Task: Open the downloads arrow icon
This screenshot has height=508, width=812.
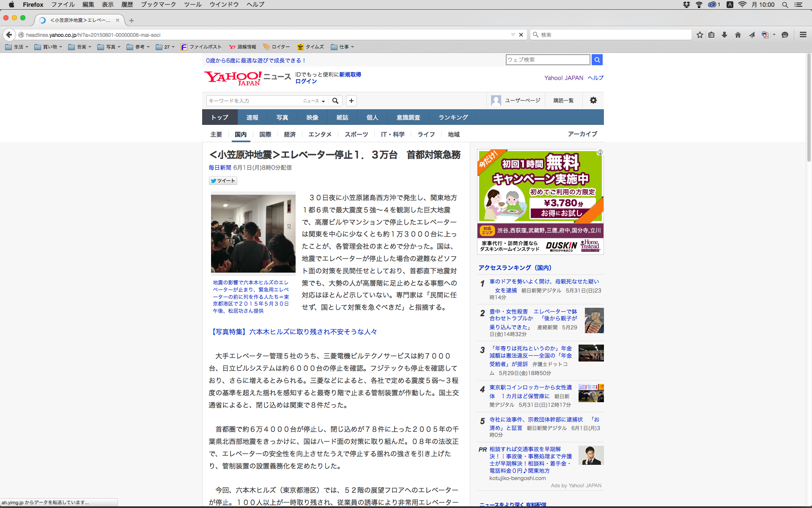Action: click(x=724, y=35)
